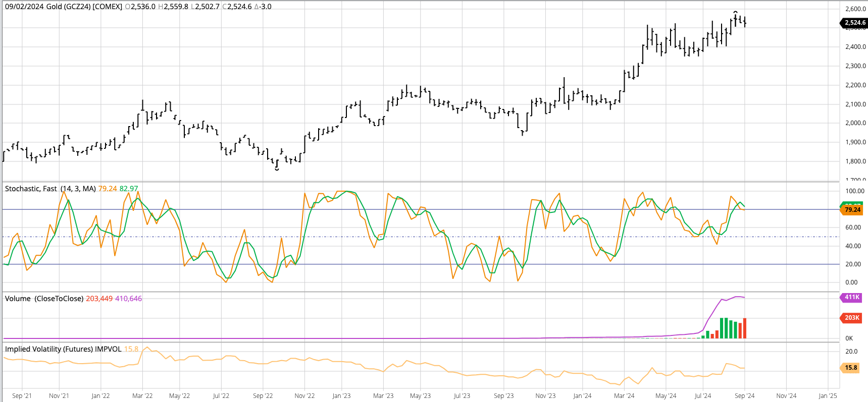Click the purple 410,646 value in volume header
The width and height of the screenshot is (868, 402).
tap(128, 299)
